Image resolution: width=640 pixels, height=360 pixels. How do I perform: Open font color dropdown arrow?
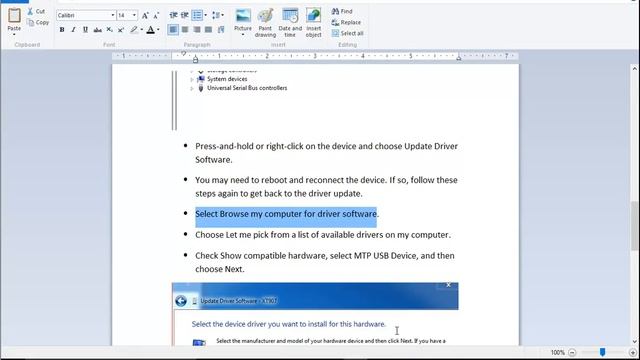click(158, 30)
